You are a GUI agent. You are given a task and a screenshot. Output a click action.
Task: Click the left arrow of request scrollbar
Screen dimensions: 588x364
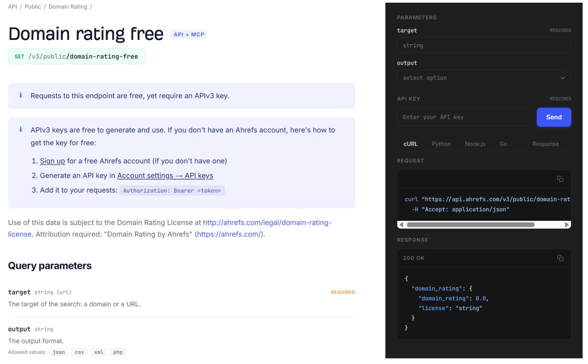tap(401, 225)
